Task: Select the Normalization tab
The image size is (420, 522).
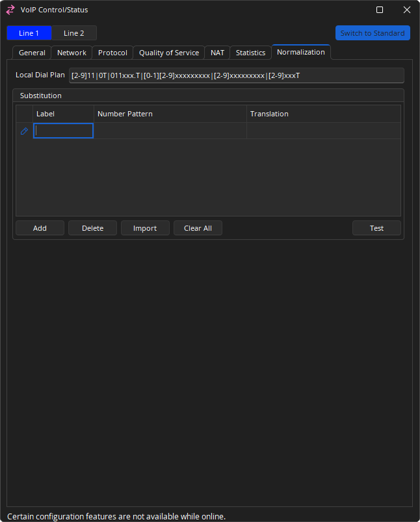Action: (x=300, y=52)
